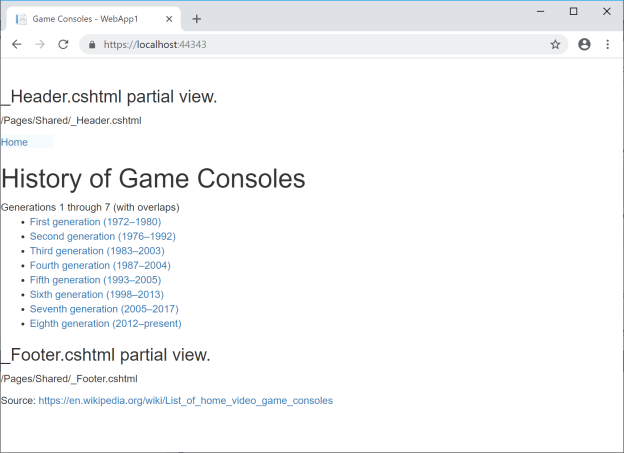Bookmark this page with star icon
Viewport: 624px width, 453px height.
pos(555,44)
